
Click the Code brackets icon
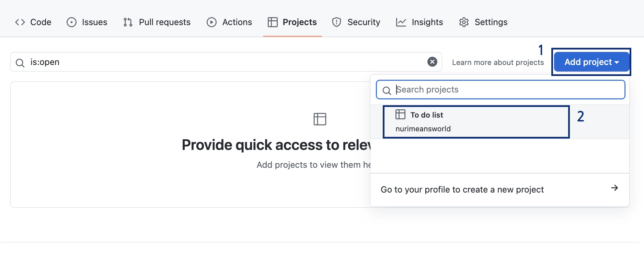click(20, 22)
